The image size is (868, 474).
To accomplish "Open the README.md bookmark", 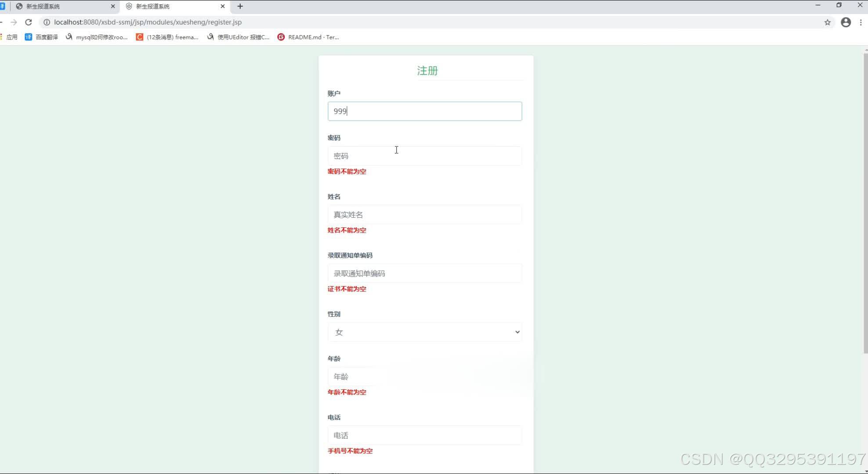I will pos(308,37).
